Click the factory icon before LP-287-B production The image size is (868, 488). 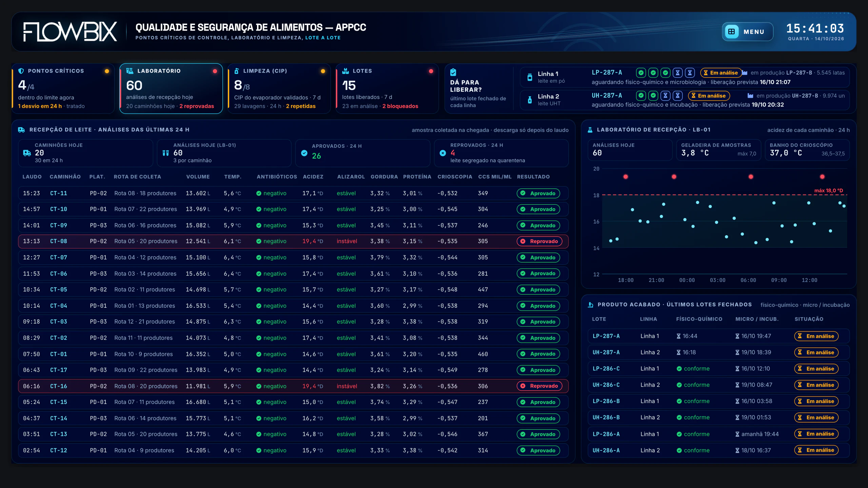click(745, 73)
